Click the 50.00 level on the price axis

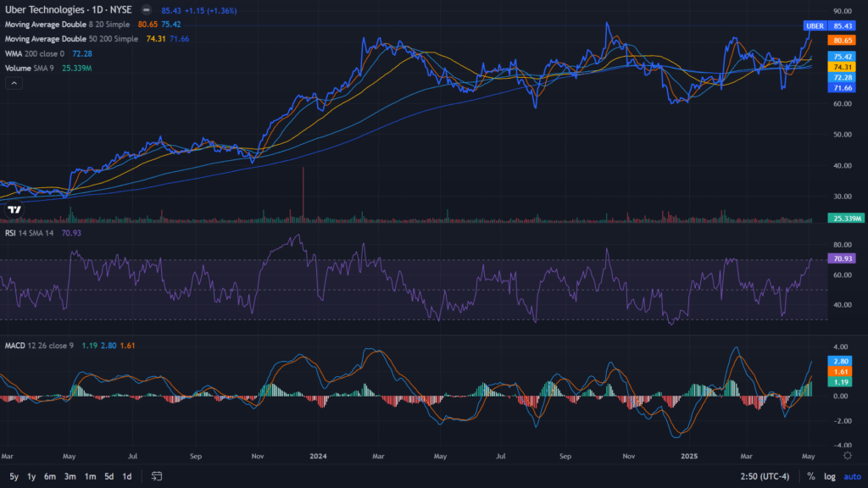842,135
